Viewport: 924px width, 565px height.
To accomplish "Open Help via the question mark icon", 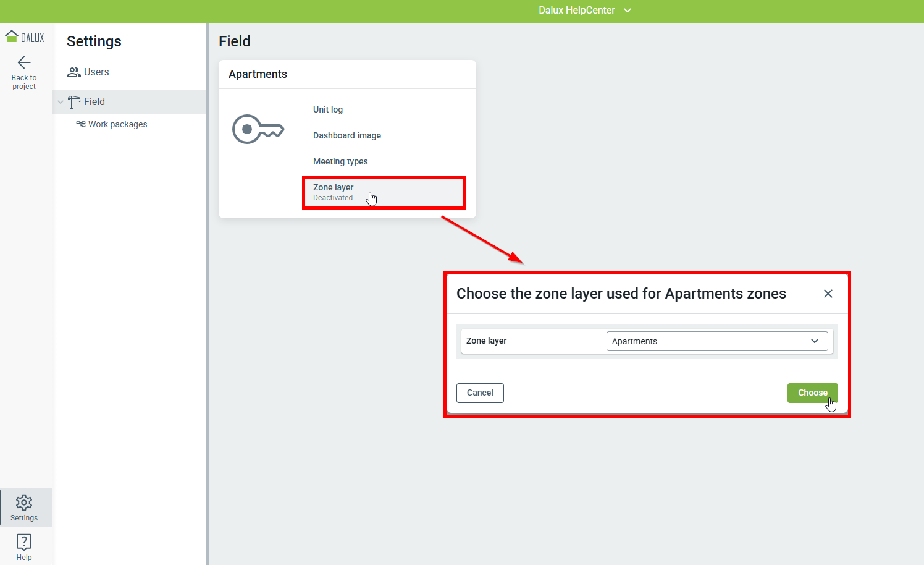I will pyautogui.click(x=24, y=542).
